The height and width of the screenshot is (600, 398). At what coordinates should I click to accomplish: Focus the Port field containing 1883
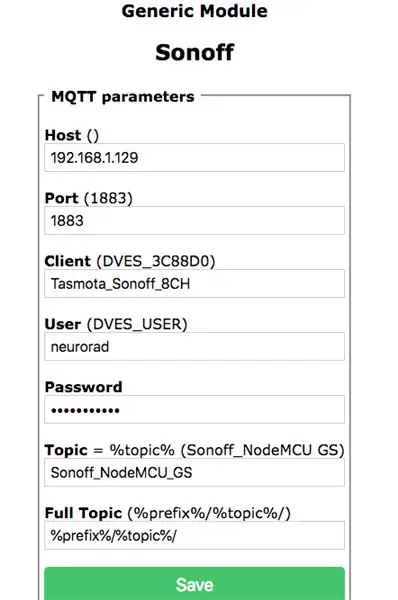pyautogui.click(x=194, y=221)
